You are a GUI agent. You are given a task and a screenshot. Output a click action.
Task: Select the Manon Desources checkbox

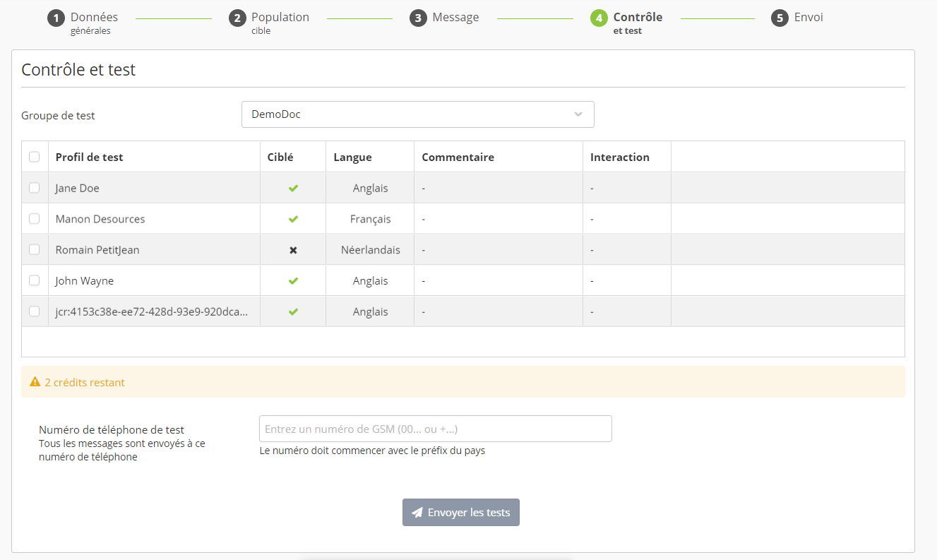coord(34,219)
